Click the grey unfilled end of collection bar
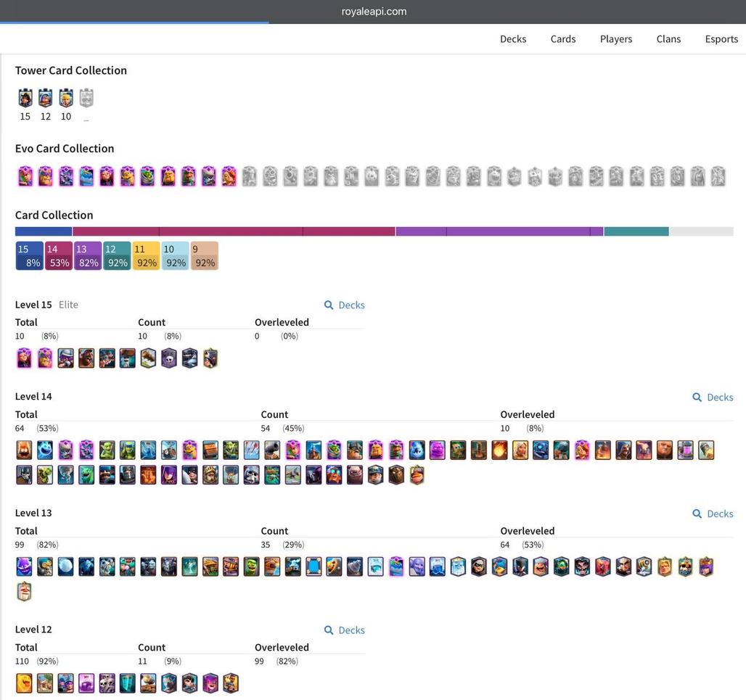This screenshot has width=746, height=700. coord(701,231)
